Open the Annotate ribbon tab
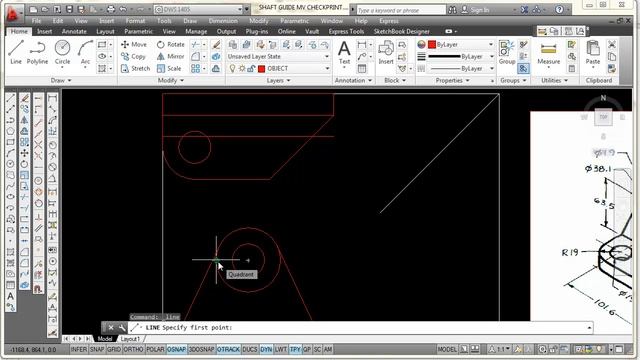Viewport: 640px width, 360px height. click(x=74, y=31)
